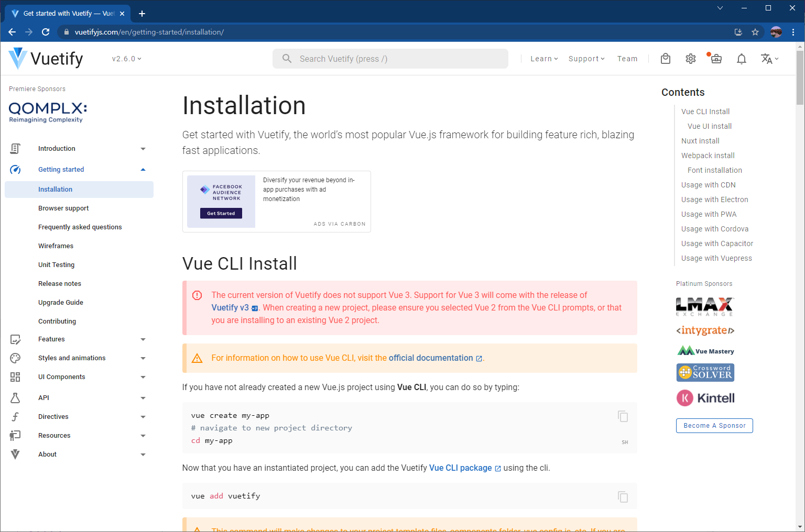The height and width of the screenshot is (532, 805).
Task: Expand the About section arrow
Action: pyautogui.click(x=143, y=455)
